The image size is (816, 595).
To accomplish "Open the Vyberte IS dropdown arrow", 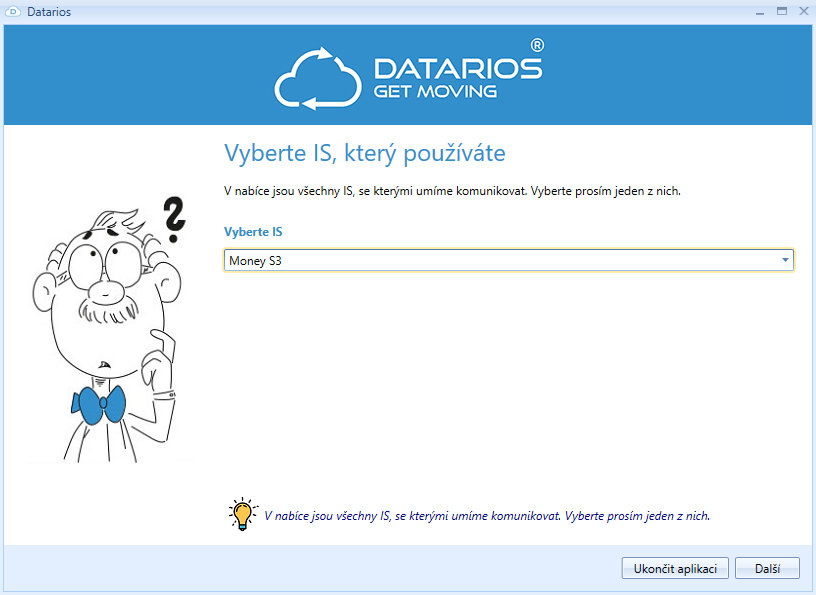I will pos(785,261).
